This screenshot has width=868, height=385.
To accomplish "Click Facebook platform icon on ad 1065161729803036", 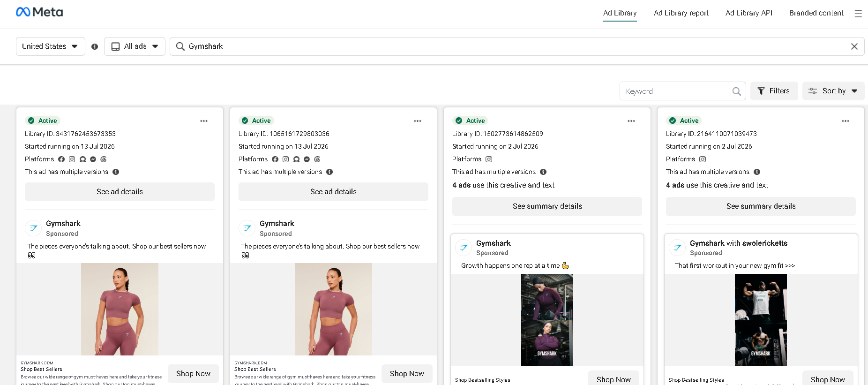I will [275, 159].
